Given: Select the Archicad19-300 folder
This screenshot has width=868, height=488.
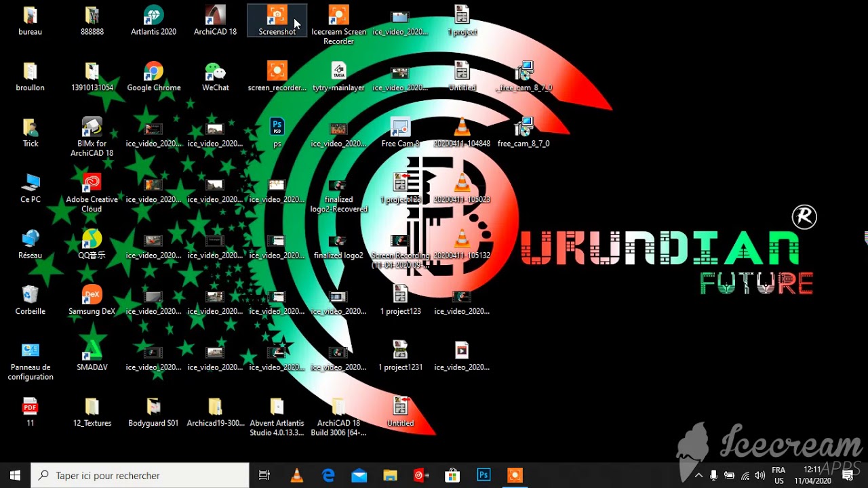Looking at the screenshot, I should (215, 412).
